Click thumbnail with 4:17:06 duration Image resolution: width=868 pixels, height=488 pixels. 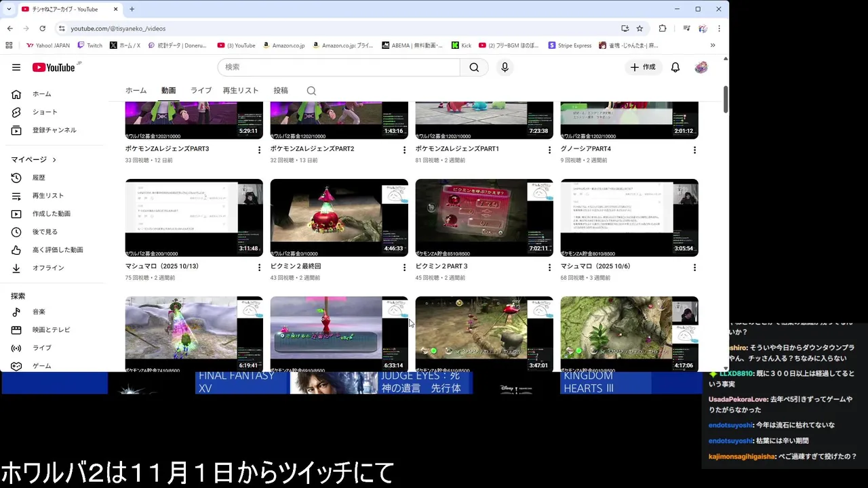click(x=629, y=334)
